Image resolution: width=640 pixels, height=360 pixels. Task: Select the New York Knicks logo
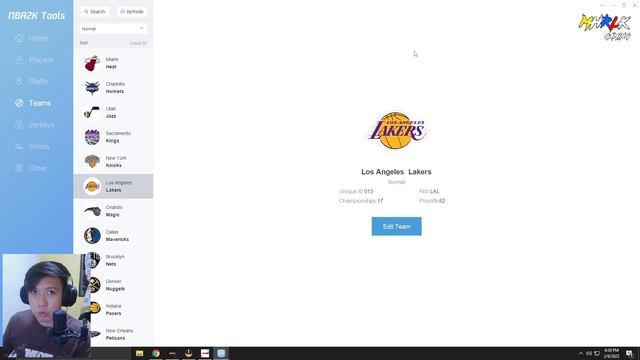click(92, 162)
